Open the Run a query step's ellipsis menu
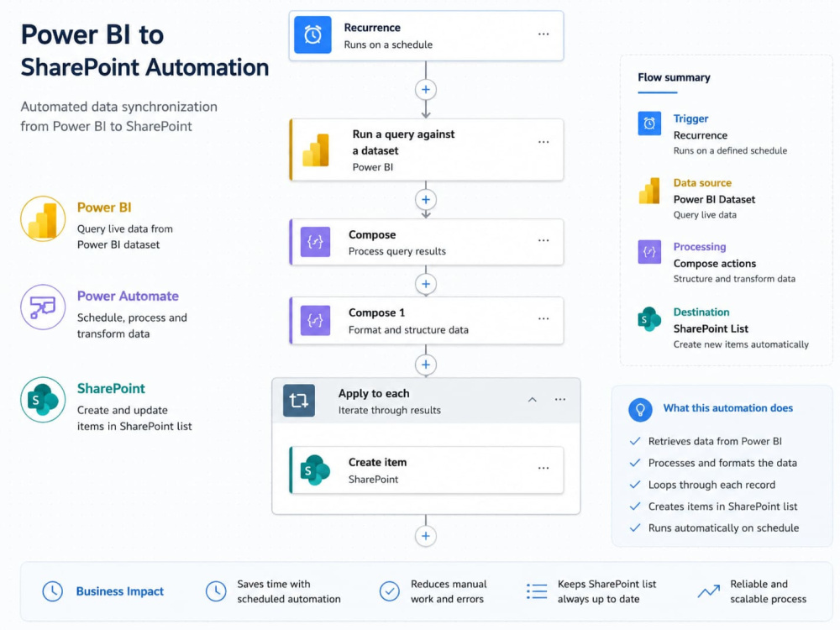 click(x=543, y=142)
